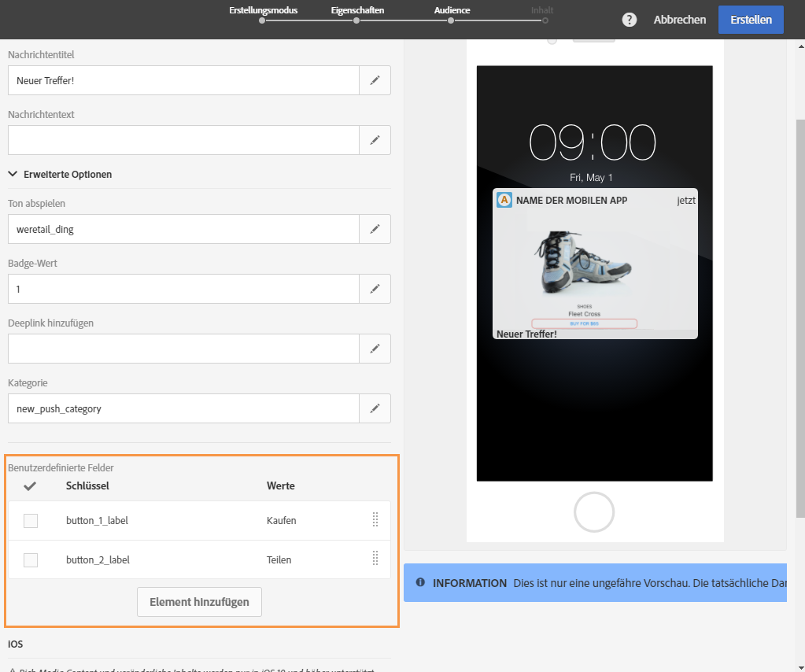Click the iOS section heading
The image size is (805, 672).
(x=16, y=644)
